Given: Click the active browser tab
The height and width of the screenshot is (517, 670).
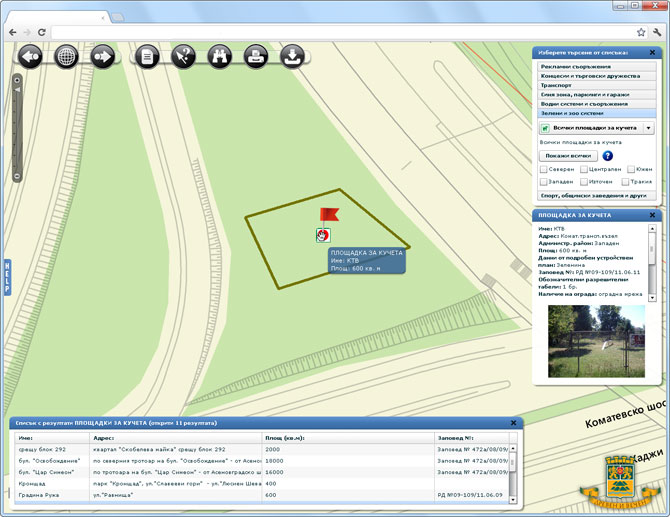Looking at the screenshot, I should tap(57, 18).
